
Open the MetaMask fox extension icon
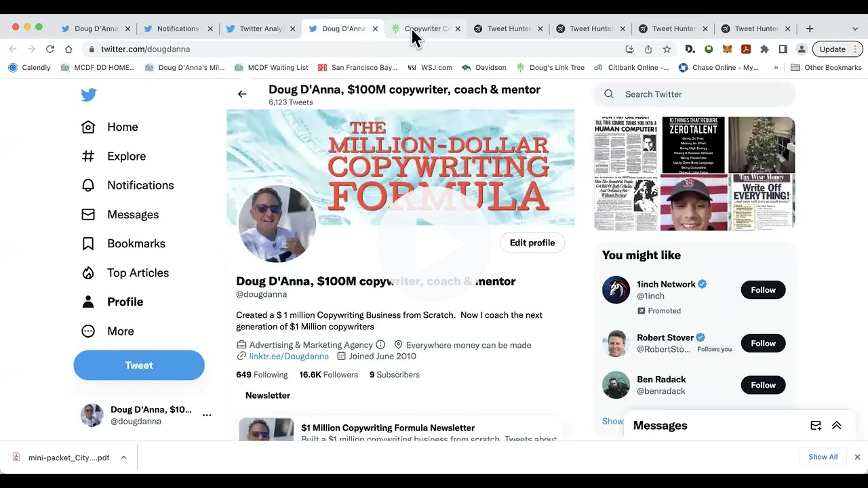727,49
